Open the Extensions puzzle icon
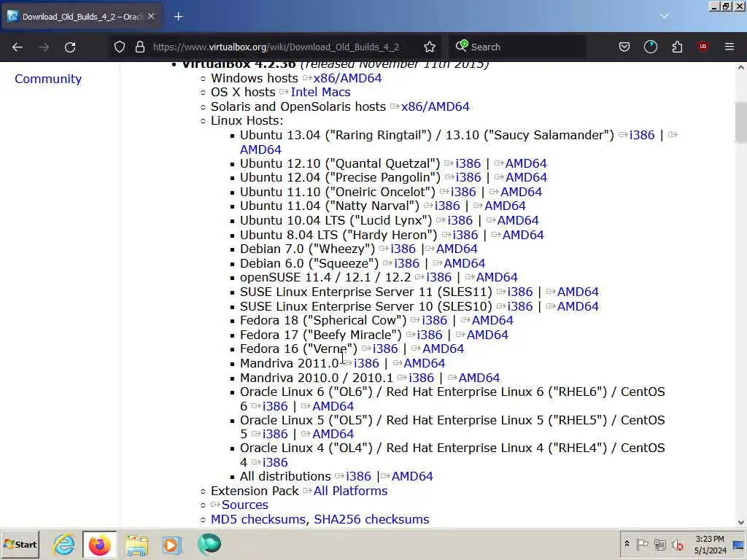 point(677,47)
